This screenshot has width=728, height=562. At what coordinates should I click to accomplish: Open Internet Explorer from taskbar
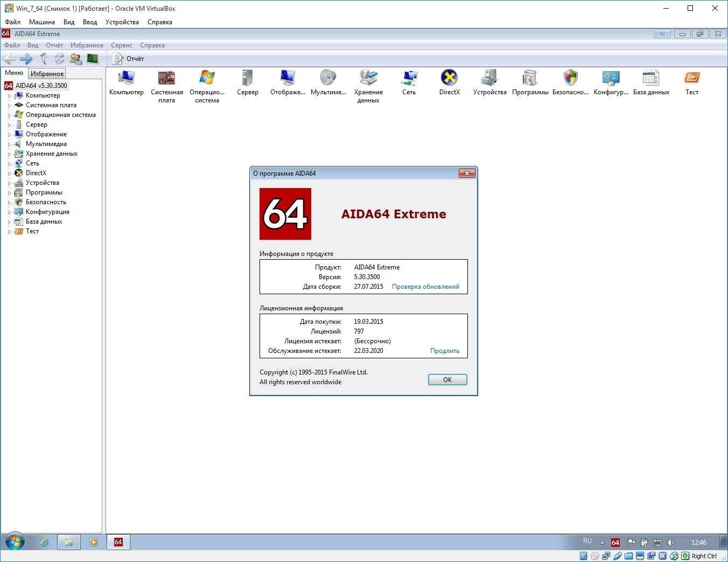(44, 542)
